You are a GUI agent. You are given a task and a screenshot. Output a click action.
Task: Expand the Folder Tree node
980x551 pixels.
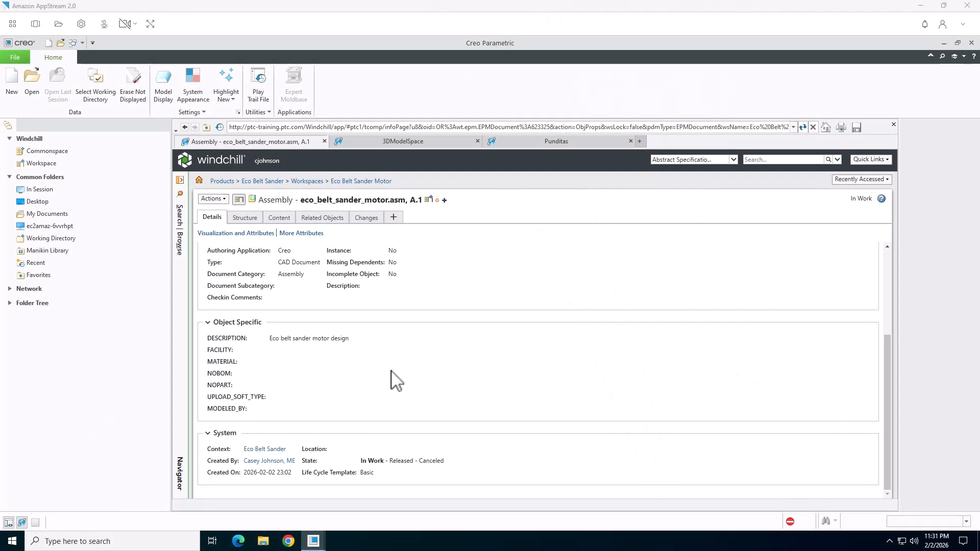coord(10,303)
